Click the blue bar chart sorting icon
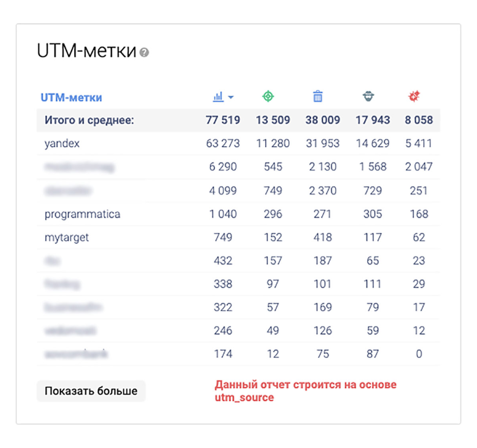This screenshot has height=448, width=477. [219, 96]
